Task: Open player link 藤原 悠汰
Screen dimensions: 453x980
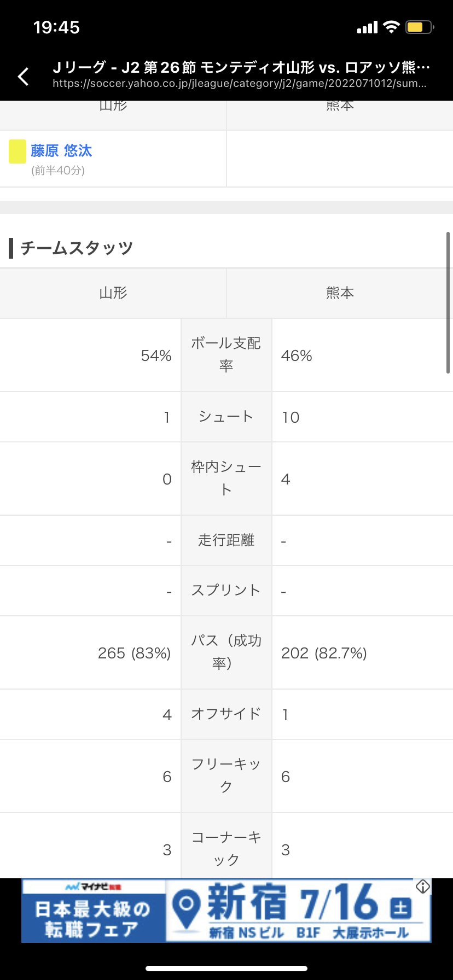Action: [61, 150]
